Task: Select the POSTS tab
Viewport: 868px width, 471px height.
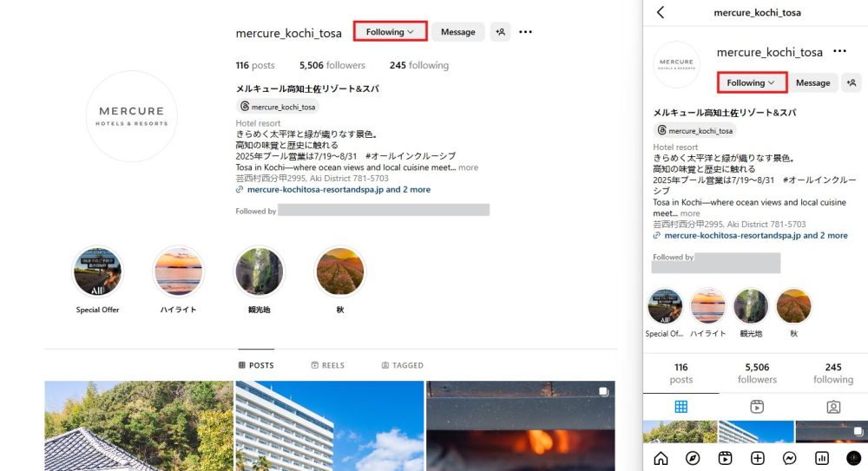Action: pos(256,365)
